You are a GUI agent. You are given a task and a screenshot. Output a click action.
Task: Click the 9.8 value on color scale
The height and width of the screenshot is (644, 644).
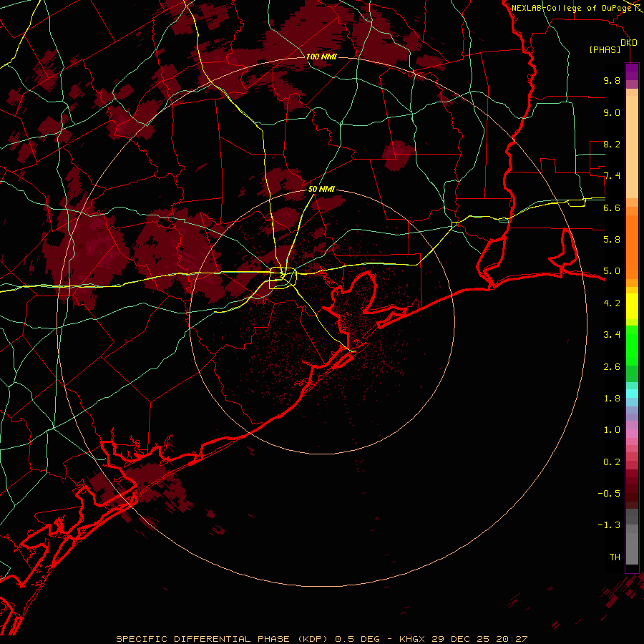tap(612, 80)
